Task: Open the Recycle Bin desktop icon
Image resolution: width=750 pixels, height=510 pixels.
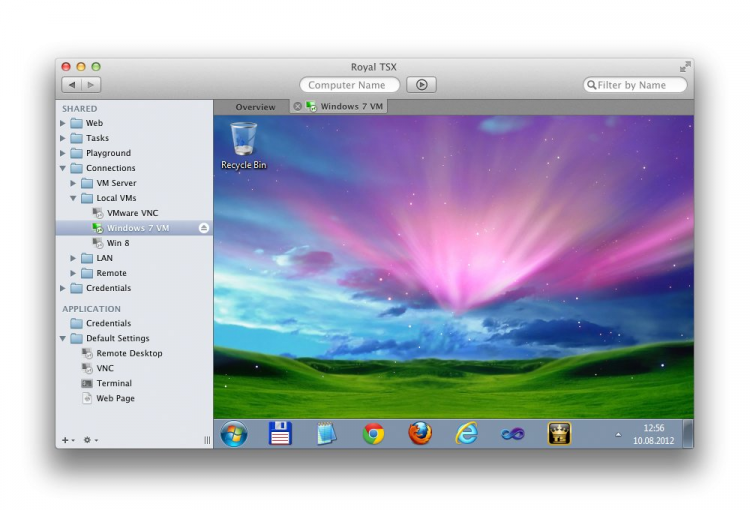Action: (x=243, y=146)
